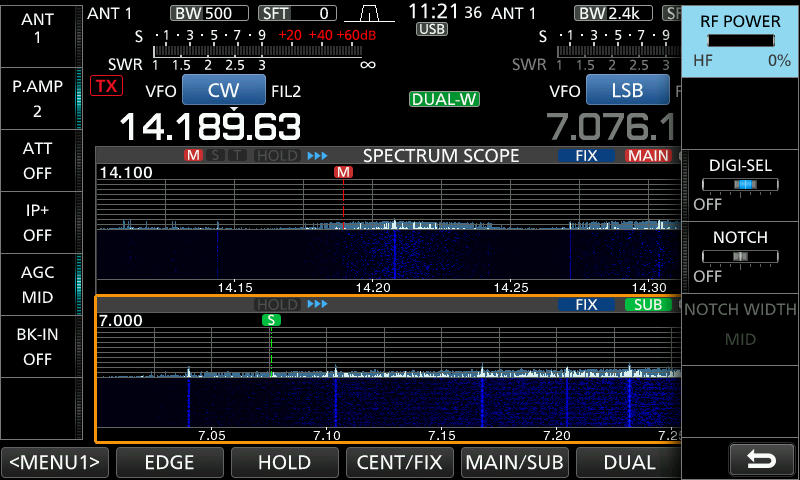
Task: Click the back arrow return button
Action: [x=761, y=459]
